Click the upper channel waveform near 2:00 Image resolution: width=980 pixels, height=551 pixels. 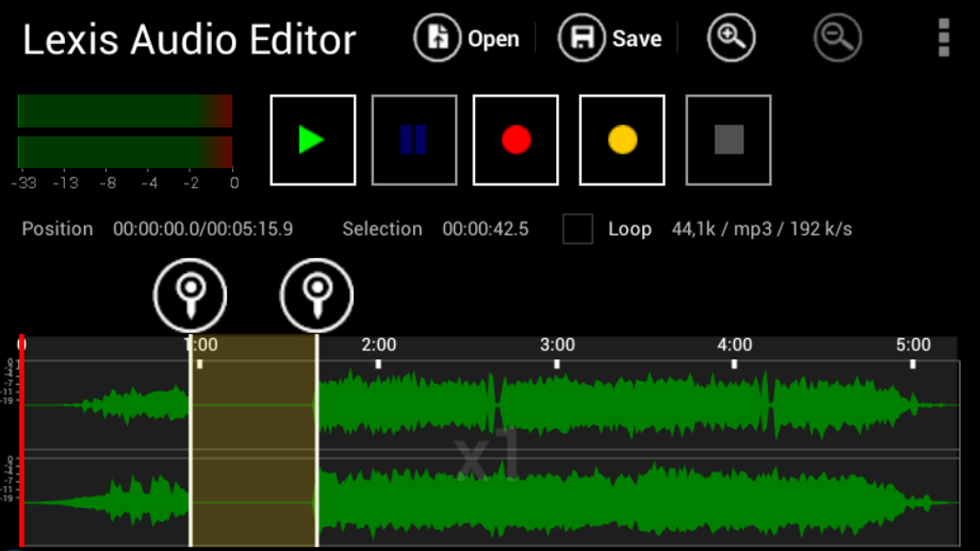379,405
